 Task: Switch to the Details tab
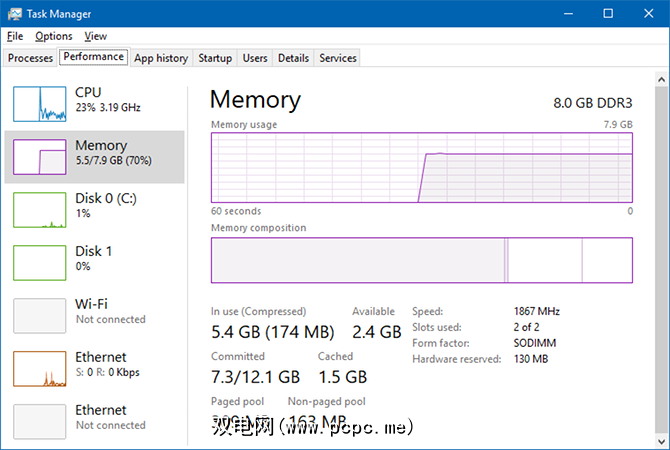pos(293,58)
